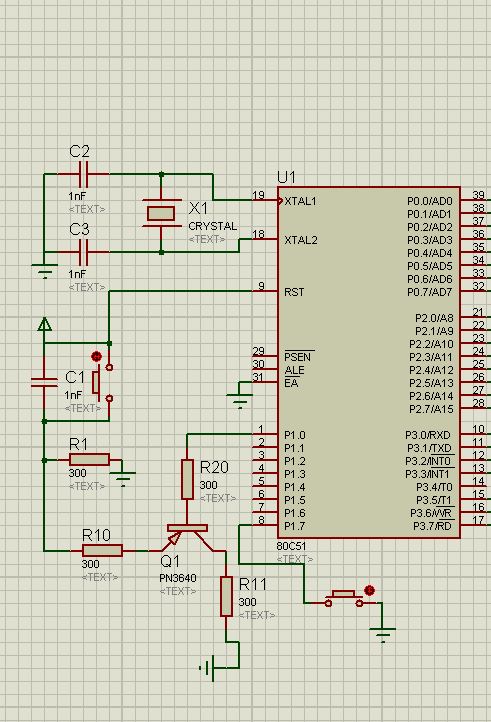Click ground terminal below R11

[207, 668]
